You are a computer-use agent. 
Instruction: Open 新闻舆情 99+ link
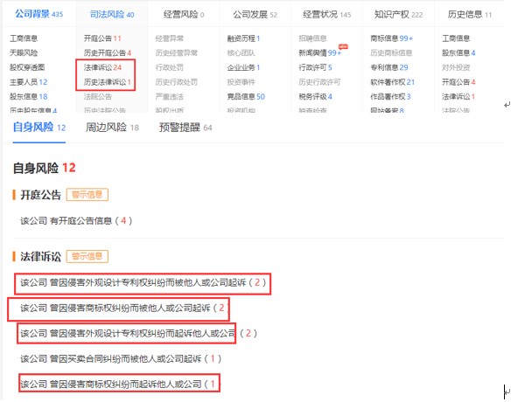pyautogui.click(x=319, y=53)
